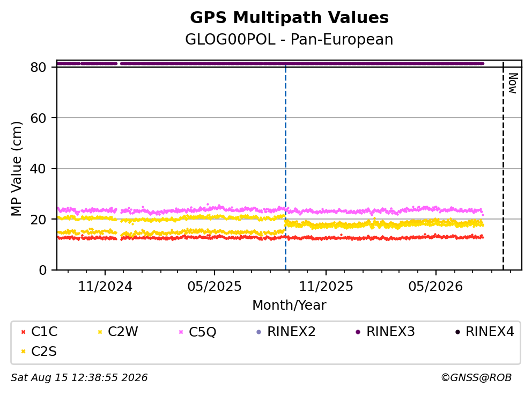Click the RINEX2 legend dot
Image resolution: width=532 pixels, height=394 pixels.
coord(259,332)
